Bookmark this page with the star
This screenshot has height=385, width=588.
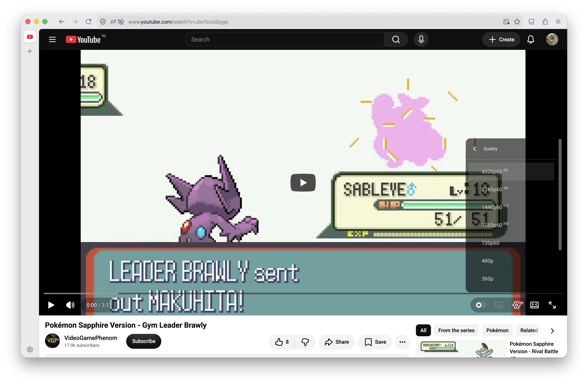pos(517,22)
